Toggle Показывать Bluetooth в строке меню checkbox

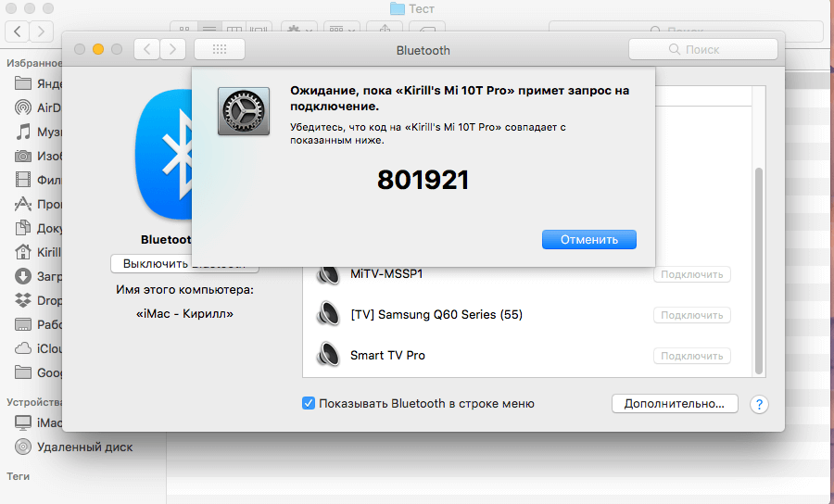click(309, 404)
